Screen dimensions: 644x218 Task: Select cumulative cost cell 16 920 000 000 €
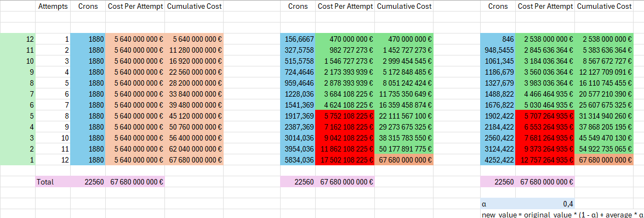pos(194,61)
